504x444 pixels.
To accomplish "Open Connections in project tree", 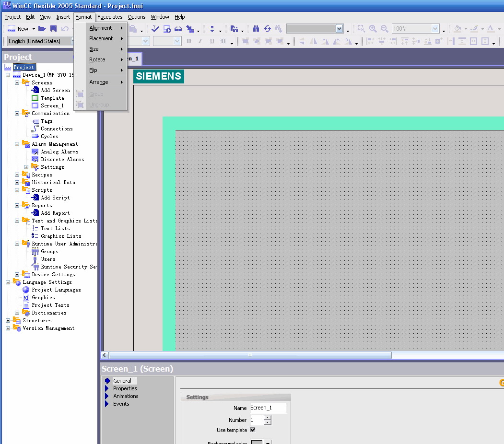I will pyautogui.click(x=57, y=129).
